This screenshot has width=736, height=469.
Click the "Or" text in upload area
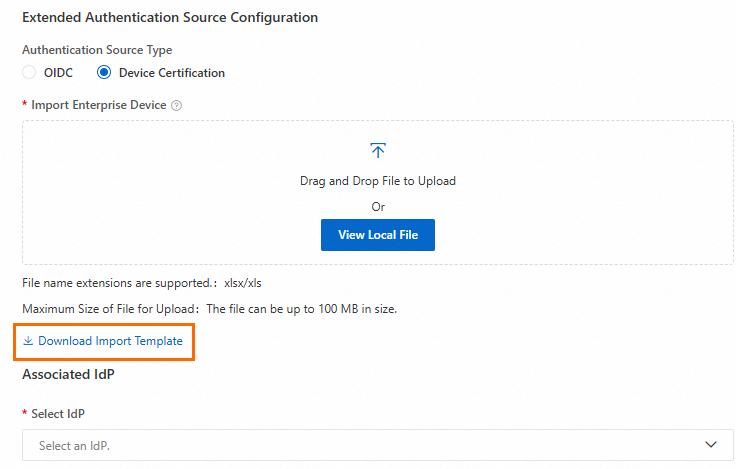(378, 207)
